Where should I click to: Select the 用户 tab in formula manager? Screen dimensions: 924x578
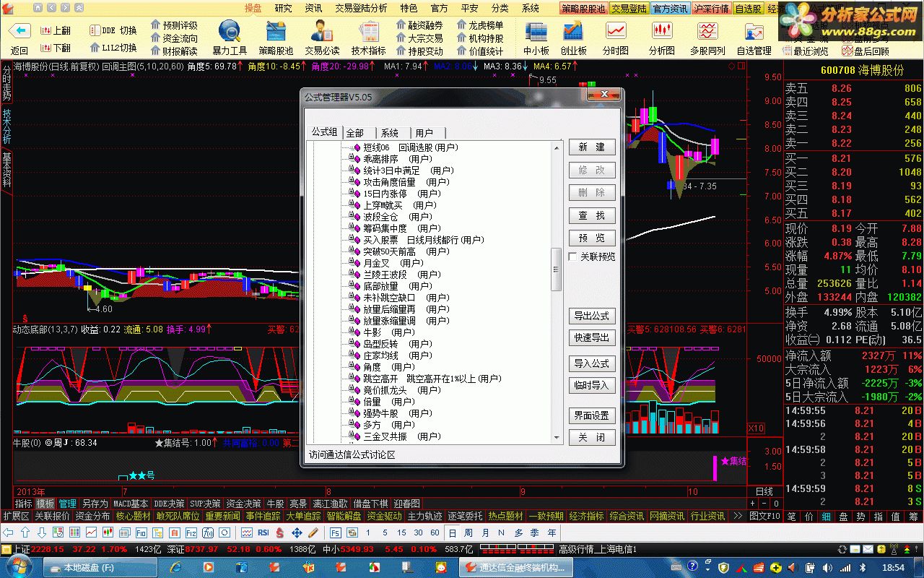(x=428, y=133)
